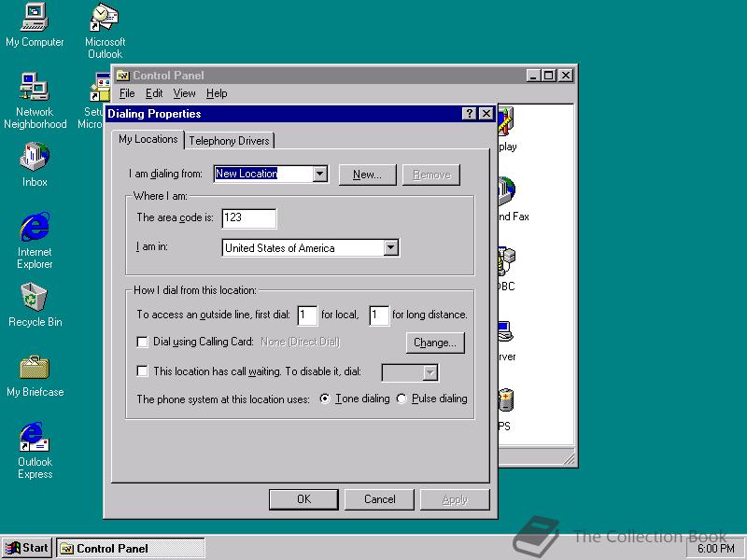This screenshot has height=560, width=747.
Task: Click the long distance prefix field
Action: (379, 315)
